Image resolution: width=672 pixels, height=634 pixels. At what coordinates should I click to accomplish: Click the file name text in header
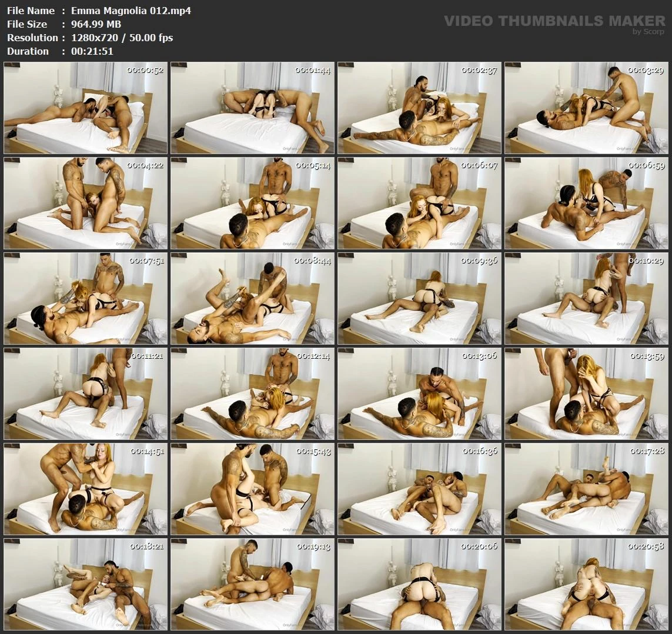[x=131, y=11]
